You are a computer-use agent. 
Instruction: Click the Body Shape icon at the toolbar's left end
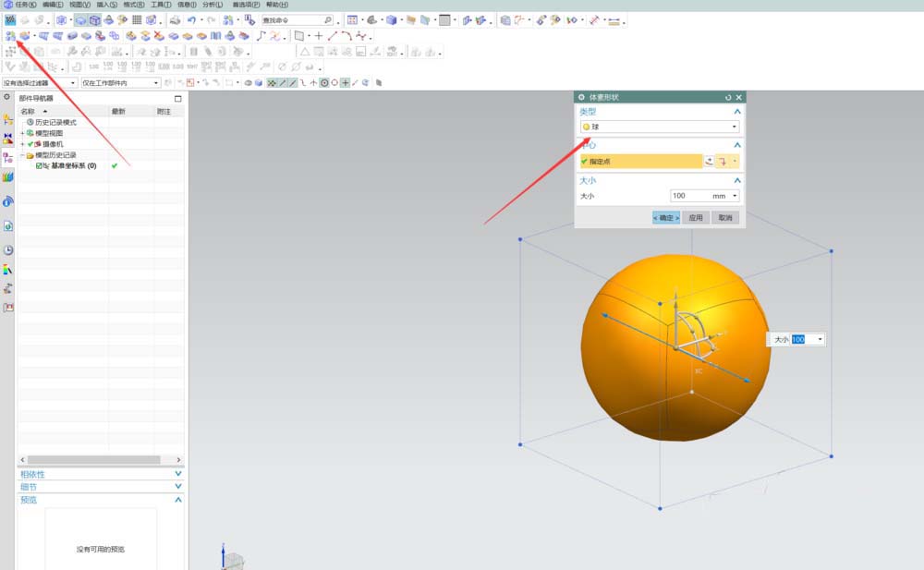[10, 36]
